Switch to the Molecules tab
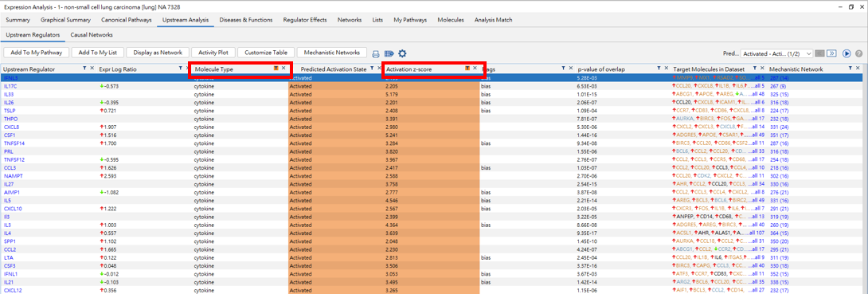Viewport: 868px width, 294px height. click(x=451, y=20)
